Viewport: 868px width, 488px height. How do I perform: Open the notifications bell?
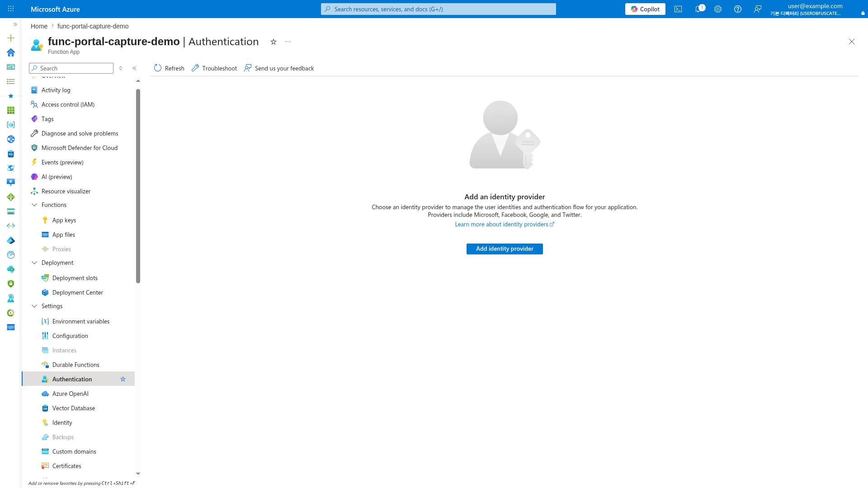[x=699, y=9]
